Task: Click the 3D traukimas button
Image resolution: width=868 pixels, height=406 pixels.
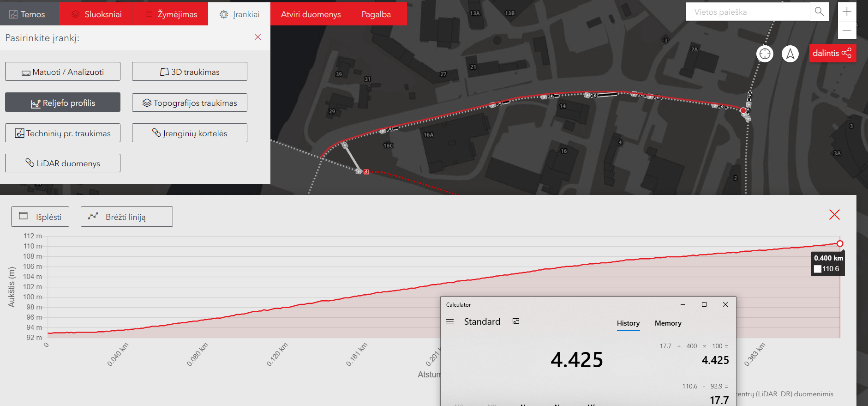Action: click(x=190, y=72)
